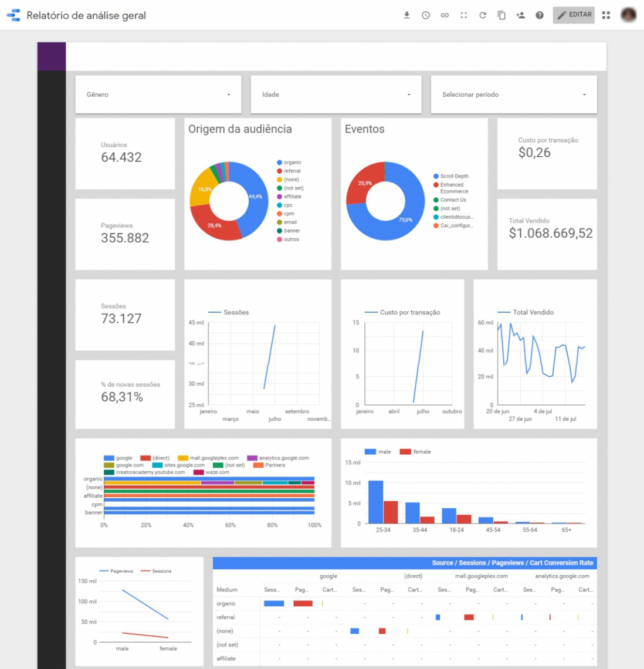Open the Idade filter dropdown
Screen dimensions: 644x669
[x=335, y=94]
